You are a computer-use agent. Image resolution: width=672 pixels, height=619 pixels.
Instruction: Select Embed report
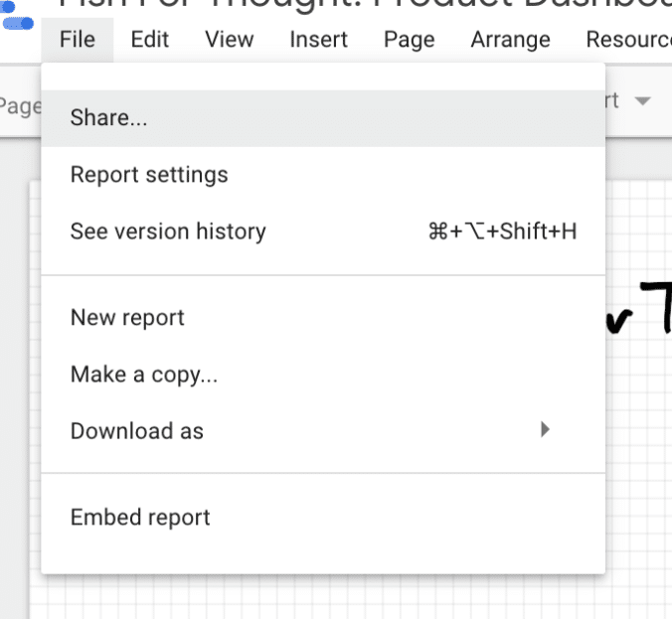(323, 518)
